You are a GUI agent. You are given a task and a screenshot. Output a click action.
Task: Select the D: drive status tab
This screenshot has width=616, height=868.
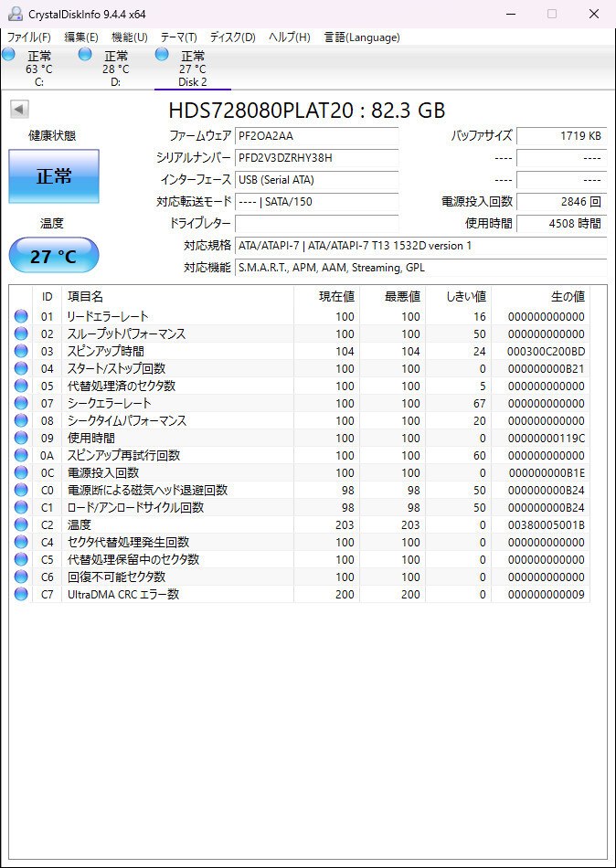tap(116, 69)
